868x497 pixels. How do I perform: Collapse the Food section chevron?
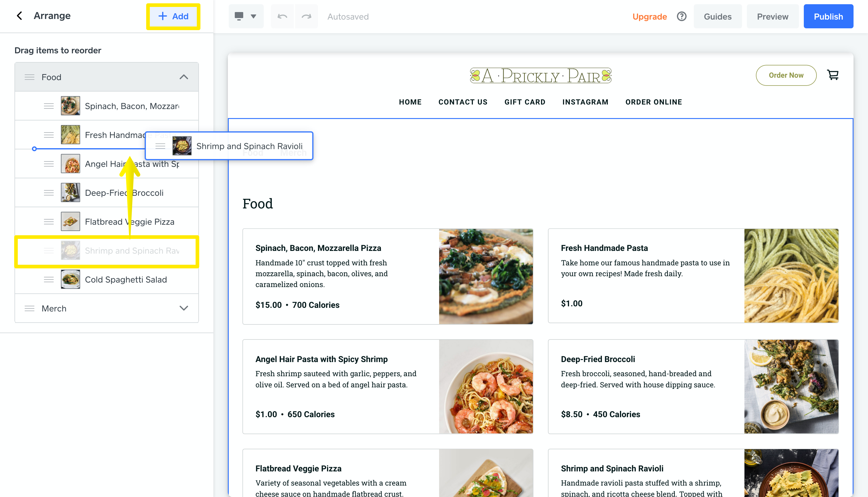(184, 77)
